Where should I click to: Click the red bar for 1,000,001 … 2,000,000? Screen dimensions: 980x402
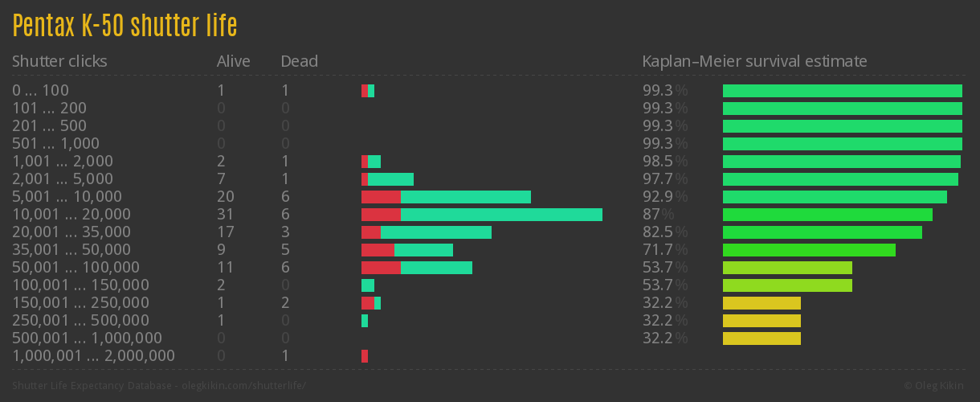tap(365, 356)
